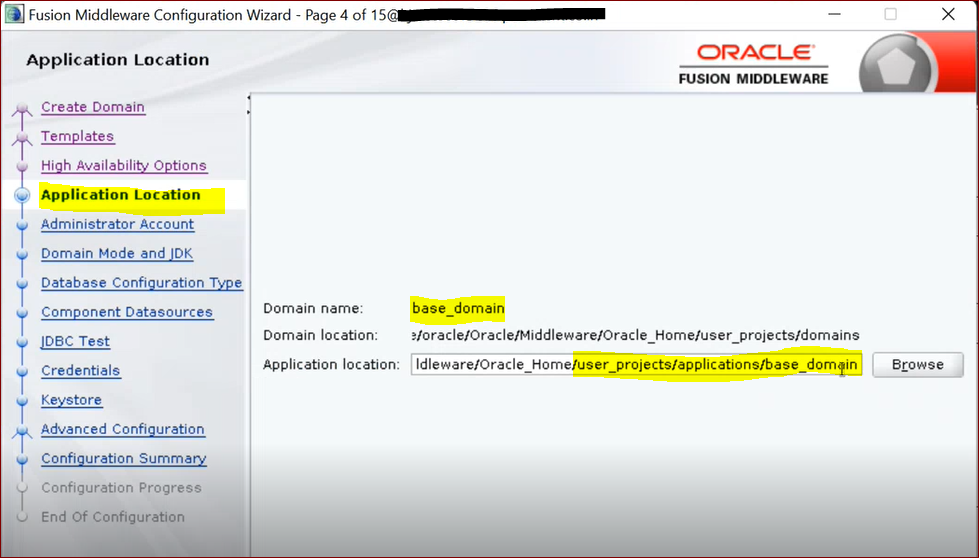The height and width of the screenshot is (558, 979).
Task: Go to JDBC Test step
Action: (x=76, y=341)
